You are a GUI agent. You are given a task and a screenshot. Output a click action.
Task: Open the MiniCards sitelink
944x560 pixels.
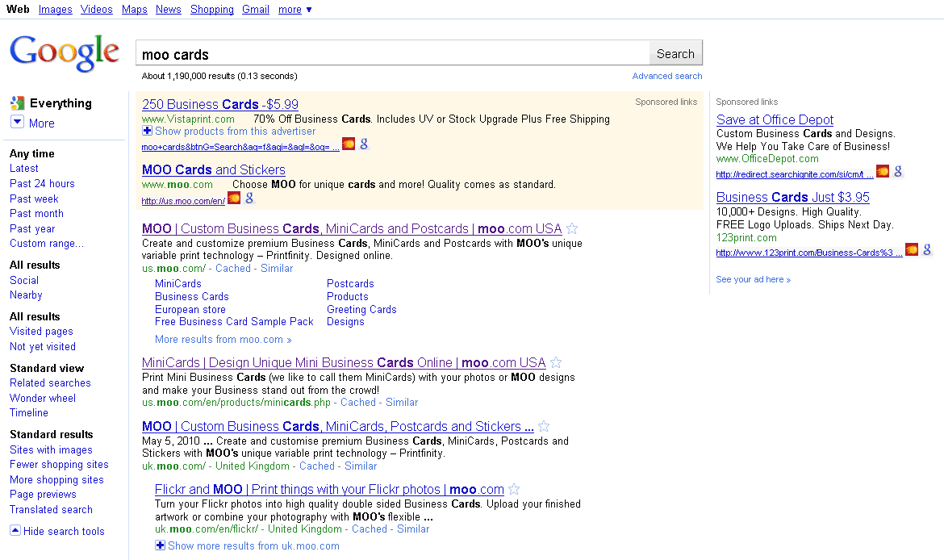tap(178, 283)
